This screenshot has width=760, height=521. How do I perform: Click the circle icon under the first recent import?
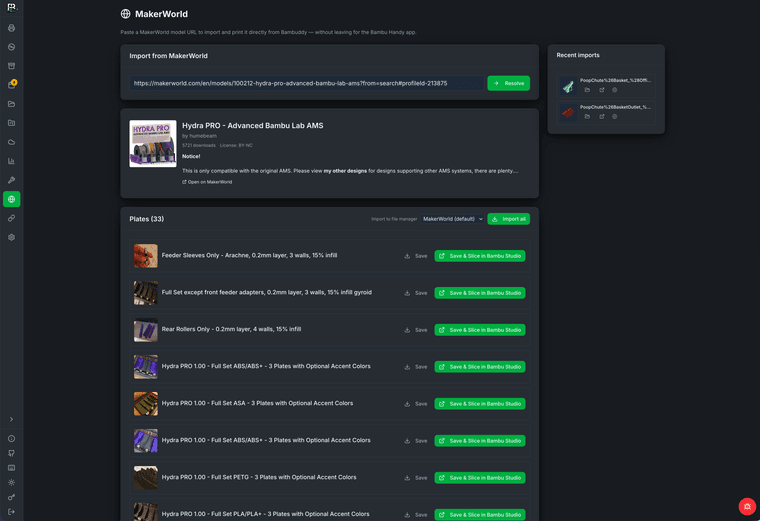615,90
